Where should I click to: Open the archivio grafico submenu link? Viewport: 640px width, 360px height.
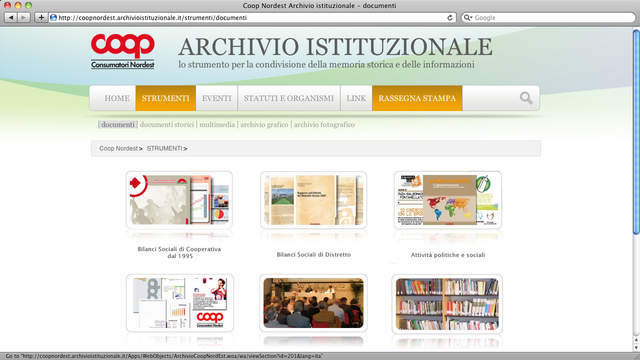pos(264,124)
